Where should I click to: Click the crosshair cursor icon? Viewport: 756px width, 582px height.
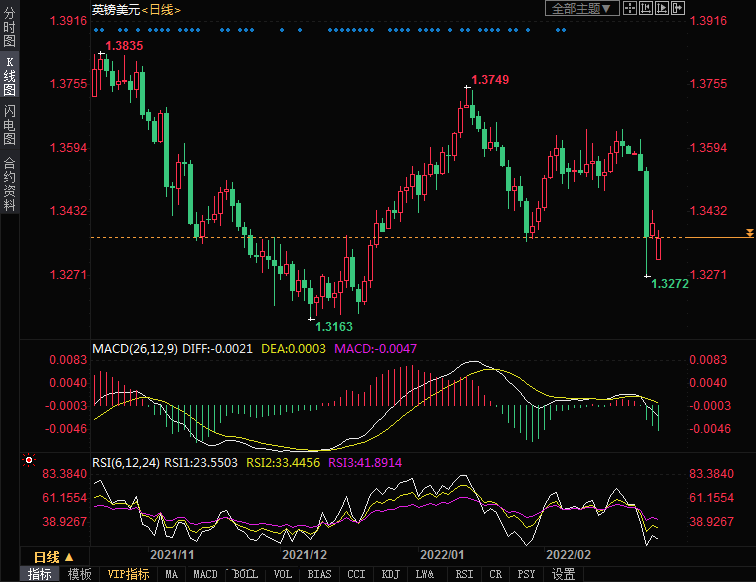click(x=629, y=8)
